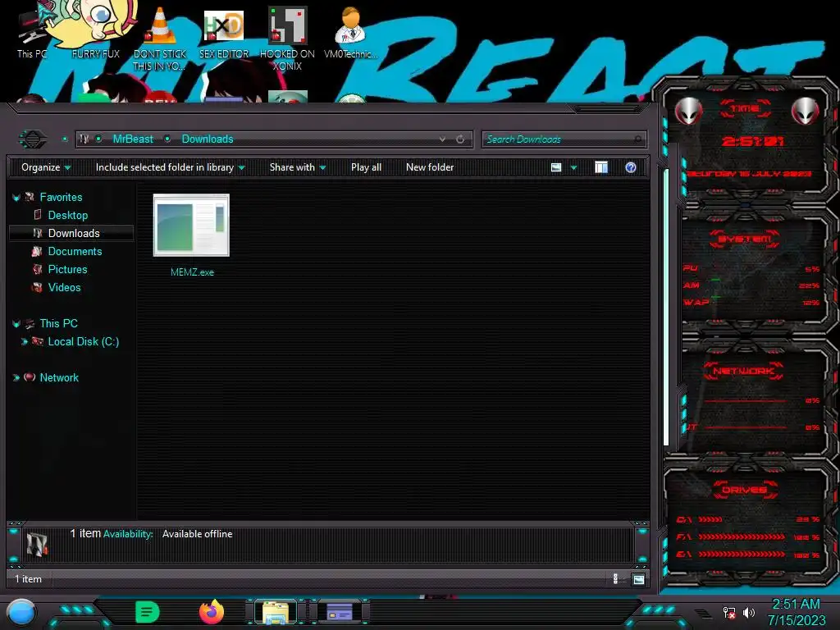Click File Explorer taskbar button

pos(276,612)
